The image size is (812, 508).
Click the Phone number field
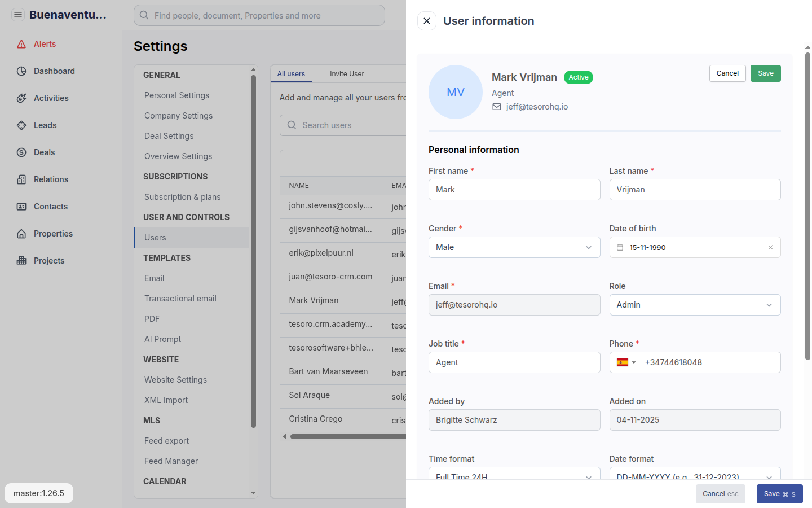[x=710, y=362]
